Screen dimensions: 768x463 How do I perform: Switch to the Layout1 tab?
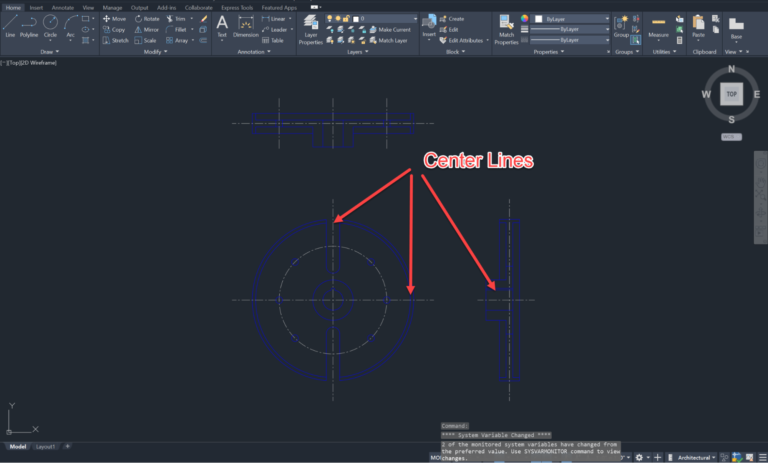tap(46, 446)
